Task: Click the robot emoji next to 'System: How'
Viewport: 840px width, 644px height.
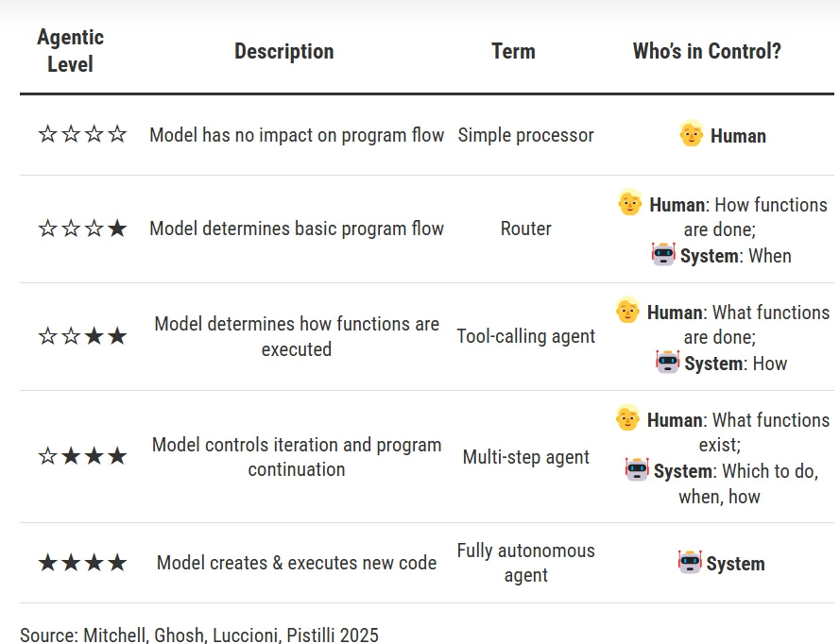Action: (x=667, y=362)
